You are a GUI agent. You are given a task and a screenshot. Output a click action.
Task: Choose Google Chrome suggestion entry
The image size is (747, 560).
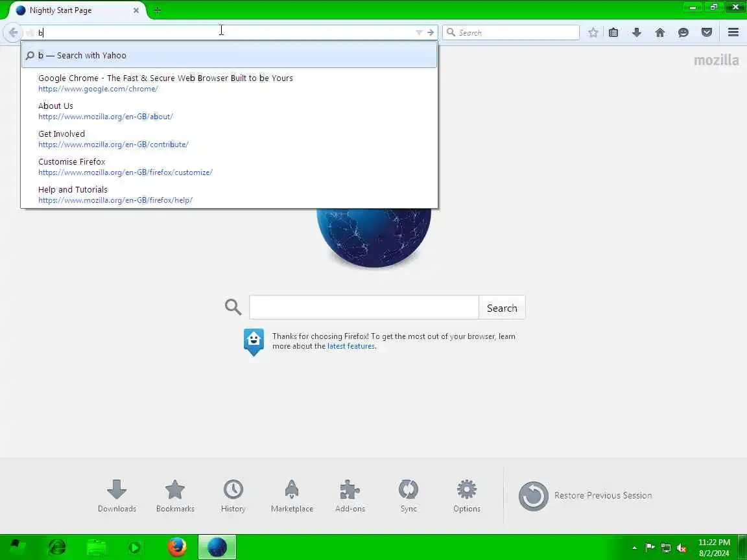(229, 83)
